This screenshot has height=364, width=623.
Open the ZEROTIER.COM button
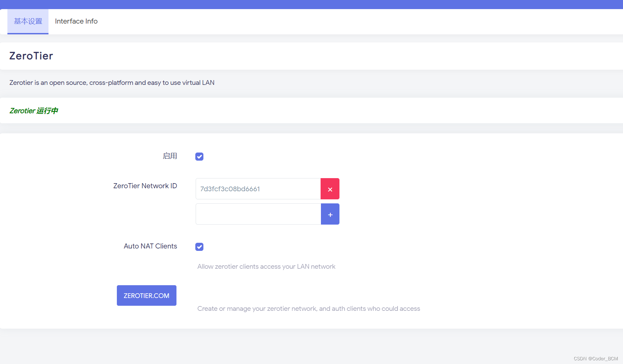146,296
